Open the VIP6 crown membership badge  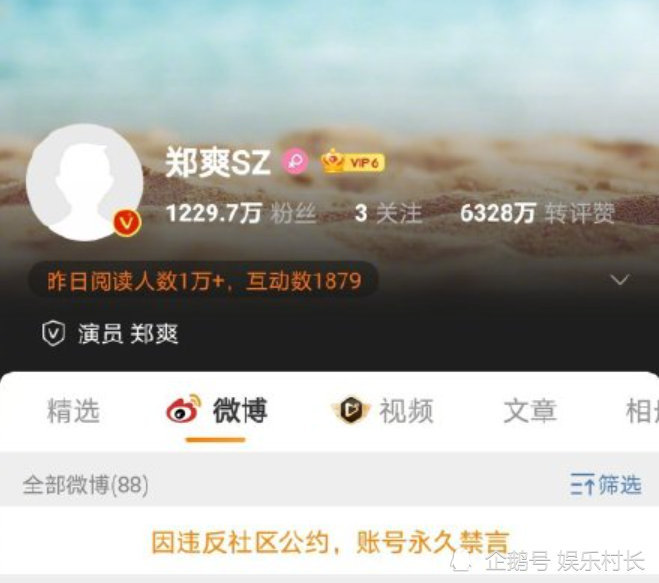pyautogui.click(x=353, y=162)
